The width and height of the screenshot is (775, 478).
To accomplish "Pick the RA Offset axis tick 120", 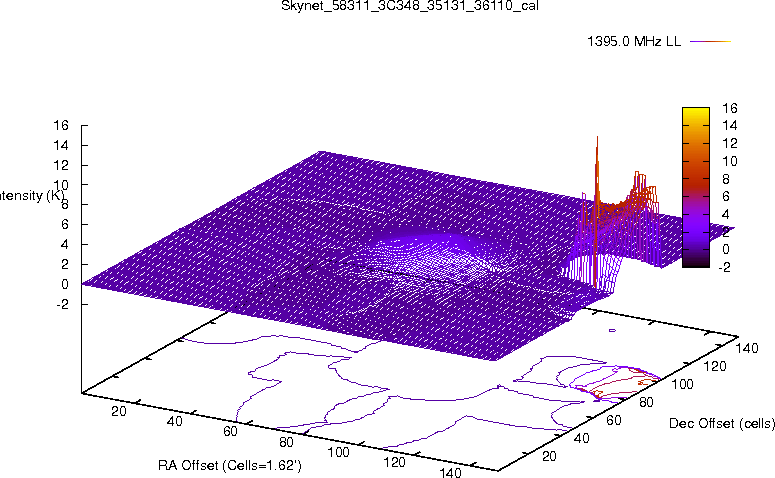I will click(x=394, y=463).
